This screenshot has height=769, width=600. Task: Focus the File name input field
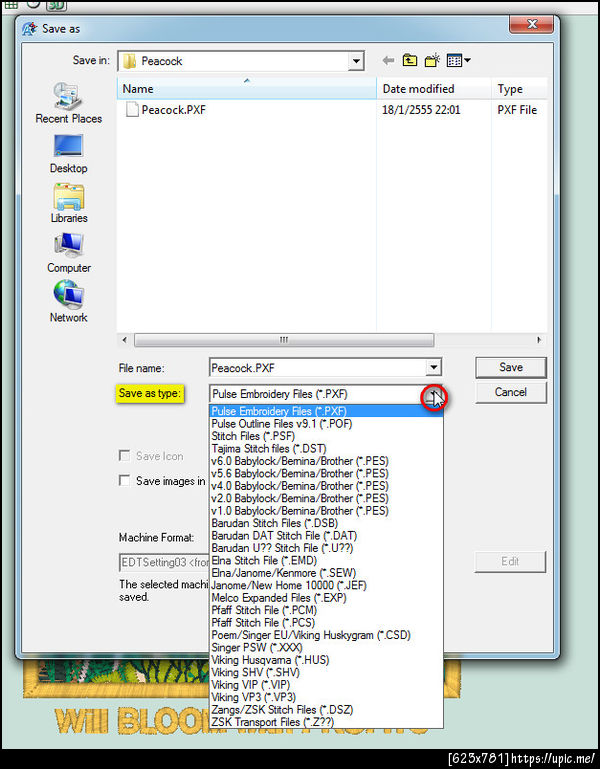(317, 367)
